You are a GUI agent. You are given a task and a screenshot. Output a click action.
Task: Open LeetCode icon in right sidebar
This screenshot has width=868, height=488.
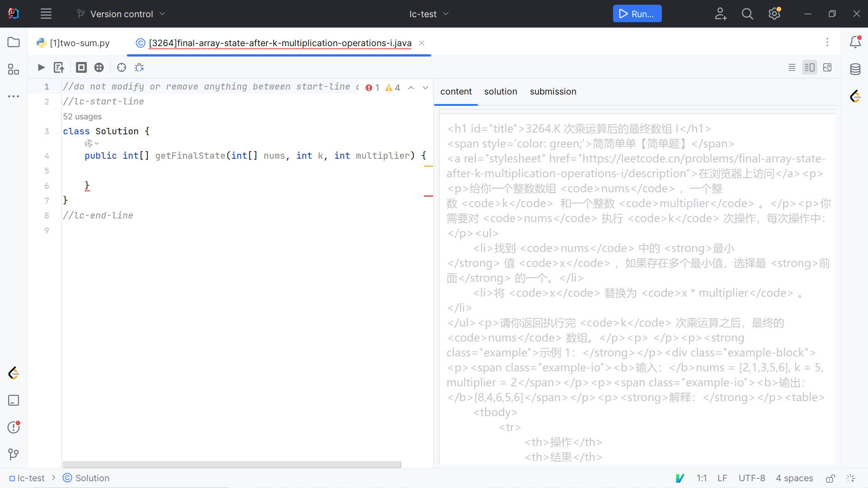tap(855, 96)
